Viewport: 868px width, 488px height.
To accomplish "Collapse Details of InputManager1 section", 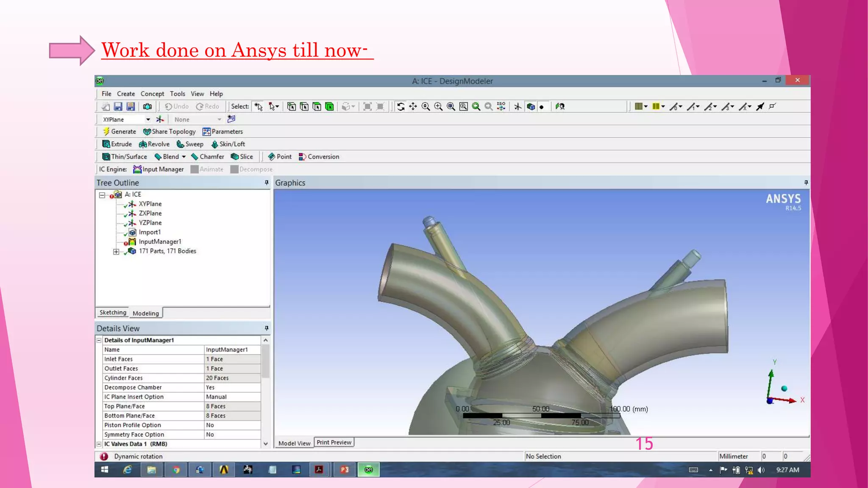I will click(99, 340).
